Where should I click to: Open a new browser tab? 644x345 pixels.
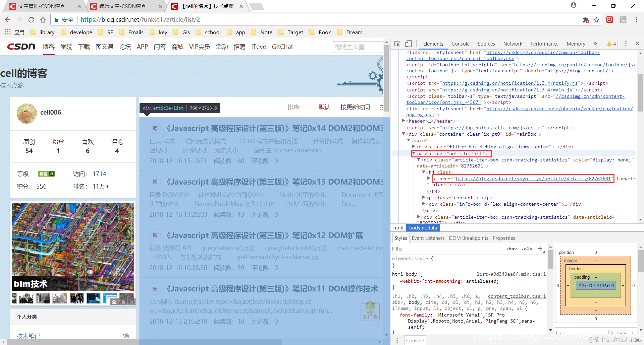tap(257, 6)
